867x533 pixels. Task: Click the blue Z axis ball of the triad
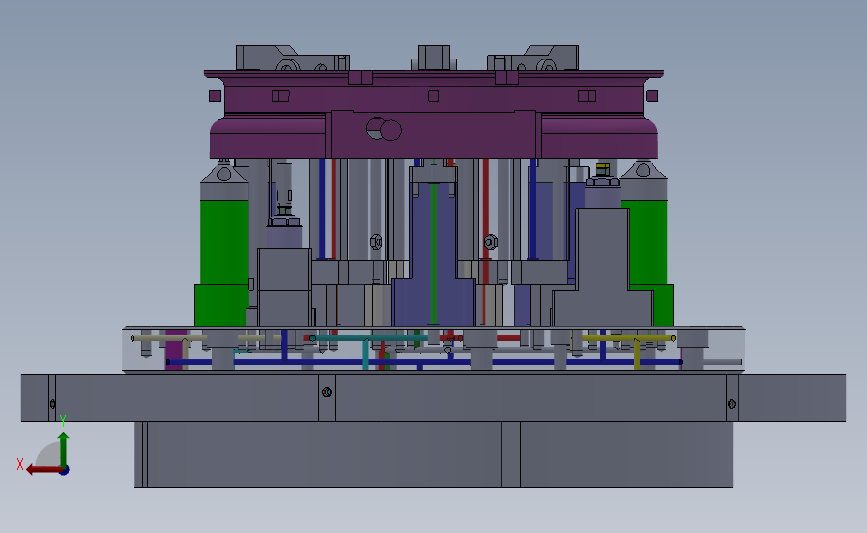click(65, 471)
